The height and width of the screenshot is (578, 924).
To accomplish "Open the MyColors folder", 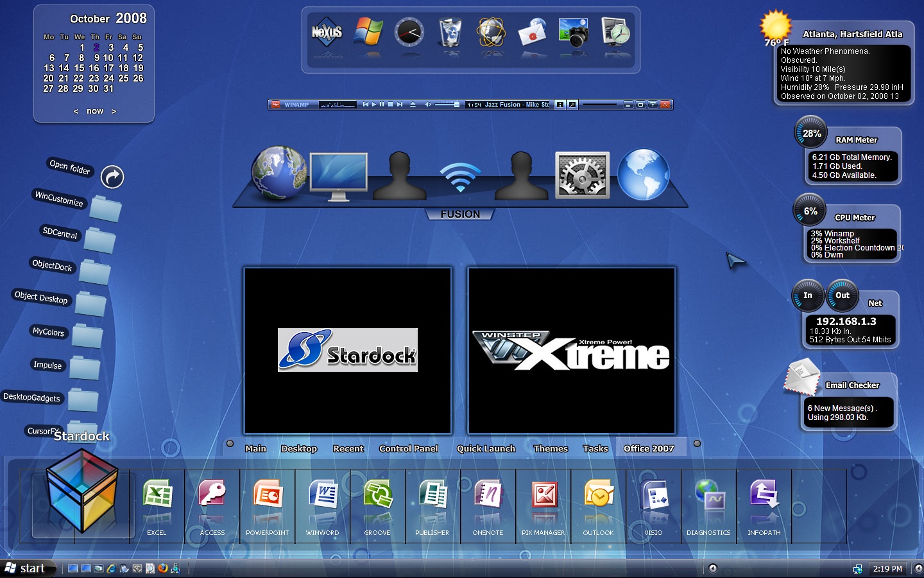I will [x=87, y=335].
